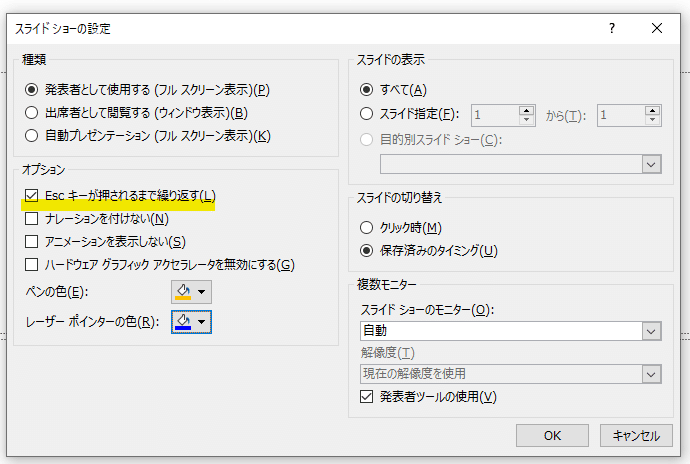The height and width of the screenshot is (464, 690).
Task: Check アニメーションを表示しない option
Action: [x=31, y=241]
